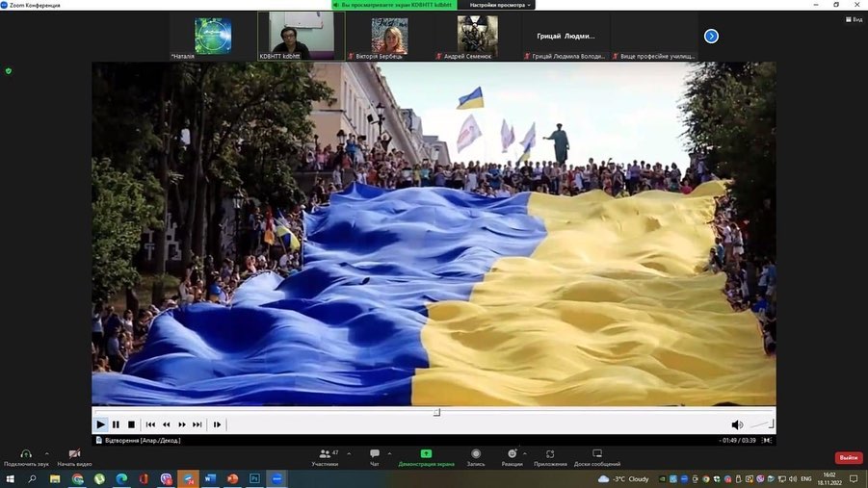Open Viber from the taskbar
Image resolution: width=868 pixels, height=488 pixels.
[166, 478]
